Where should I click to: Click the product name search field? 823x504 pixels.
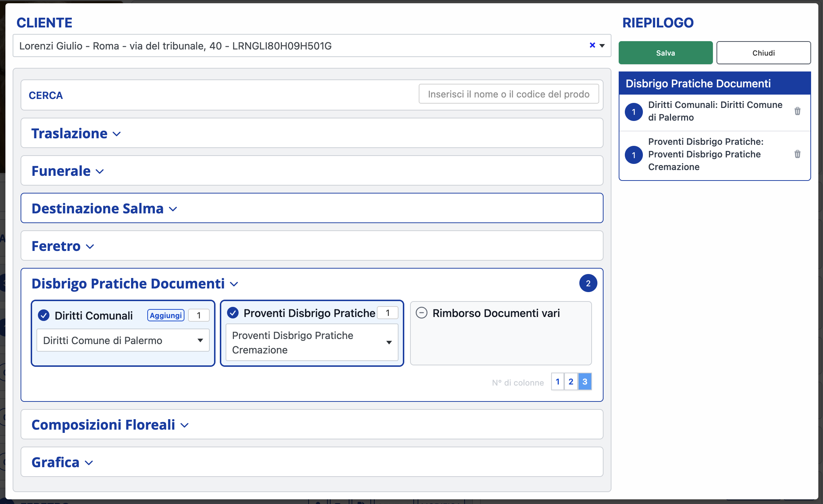508,94
